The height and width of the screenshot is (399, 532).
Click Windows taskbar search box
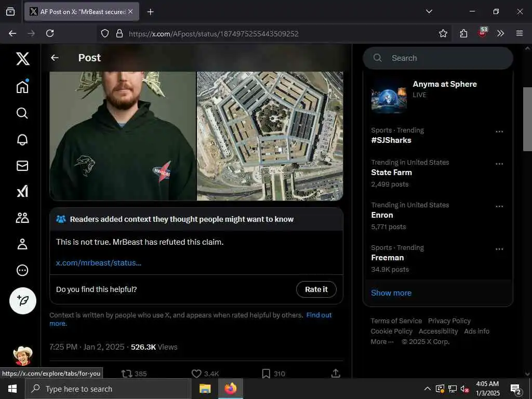click(x=108, y=389)
